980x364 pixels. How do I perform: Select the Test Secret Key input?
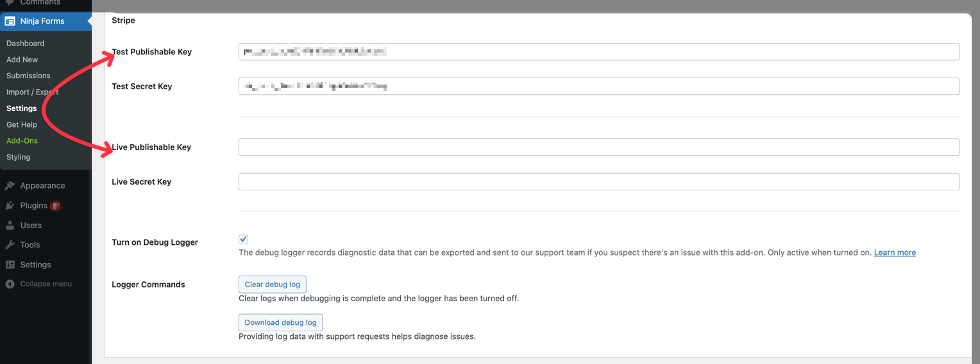tap(598, 87)
